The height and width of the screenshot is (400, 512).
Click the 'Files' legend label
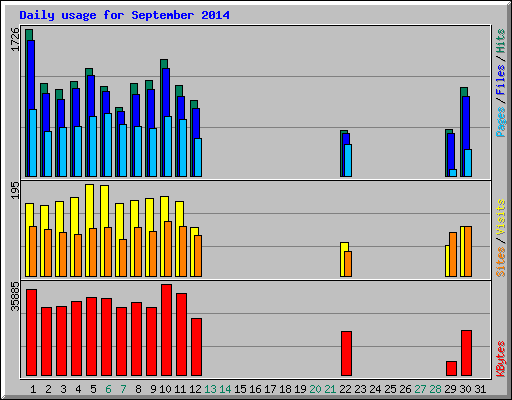[501, 80]
